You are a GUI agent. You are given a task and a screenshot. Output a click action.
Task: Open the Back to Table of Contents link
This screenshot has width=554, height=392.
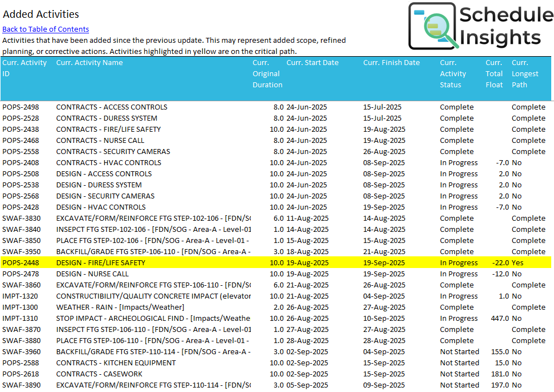46,29
